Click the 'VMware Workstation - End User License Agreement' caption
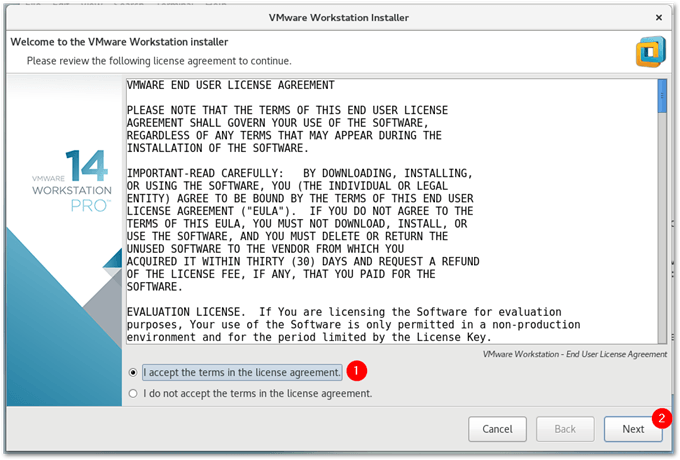 tap(575, 354)
